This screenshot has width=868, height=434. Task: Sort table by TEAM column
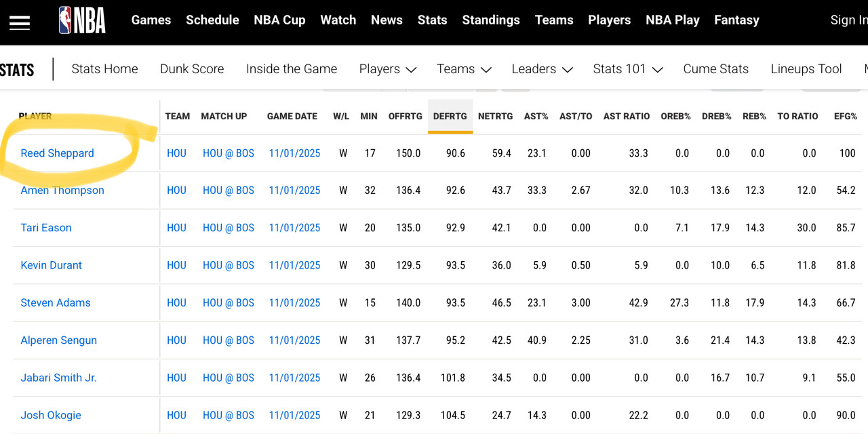click(178, 117)
